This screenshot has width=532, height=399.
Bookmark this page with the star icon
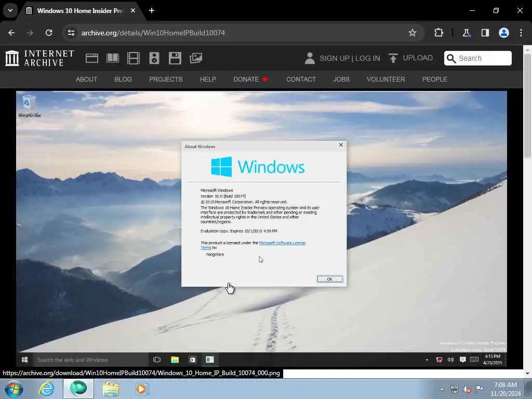[x=412, y=33]
